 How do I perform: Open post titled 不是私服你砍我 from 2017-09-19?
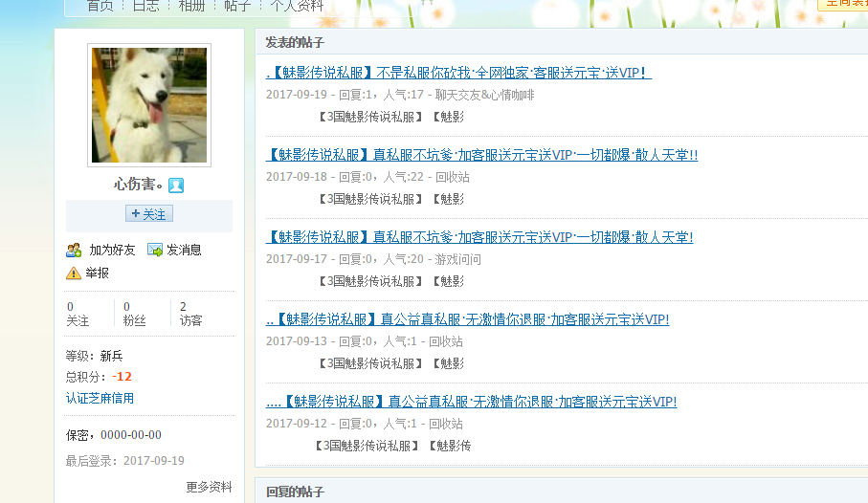[x=458, y=73]
